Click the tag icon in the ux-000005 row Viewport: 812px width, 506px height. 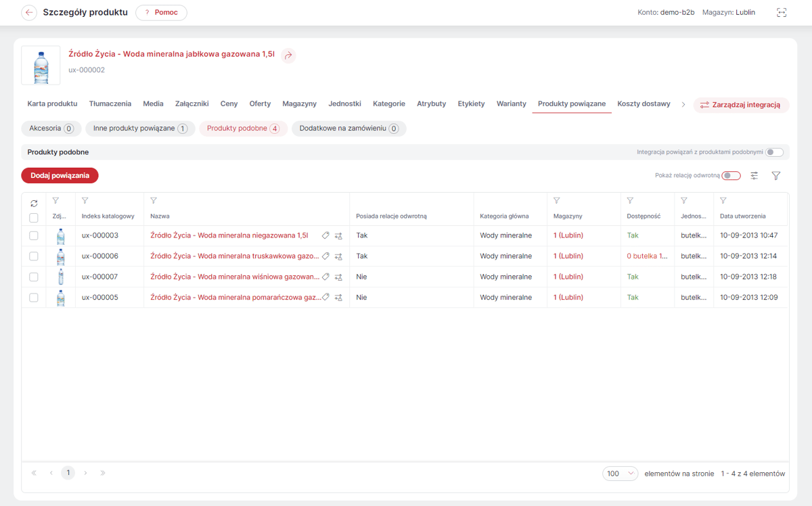(x=325, y=296)
